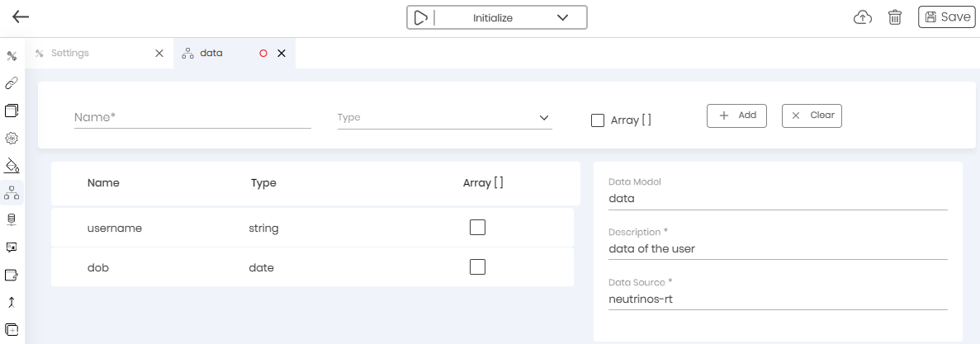Check the Array box for dob row
This screenshot has height=344, width=980.
point(477,267)
